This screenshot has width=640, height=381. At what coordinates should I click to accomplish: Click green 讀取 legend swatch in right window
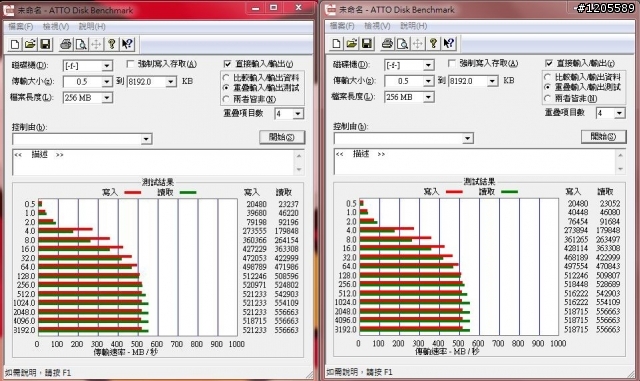(509, 192)
